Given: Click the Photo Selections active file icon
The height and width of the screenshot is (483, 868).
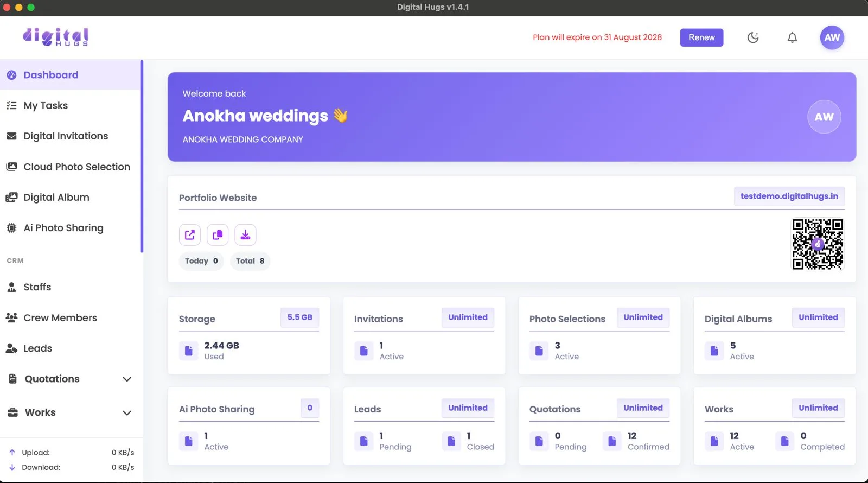Looking at the screenshot, I should 539,351.
